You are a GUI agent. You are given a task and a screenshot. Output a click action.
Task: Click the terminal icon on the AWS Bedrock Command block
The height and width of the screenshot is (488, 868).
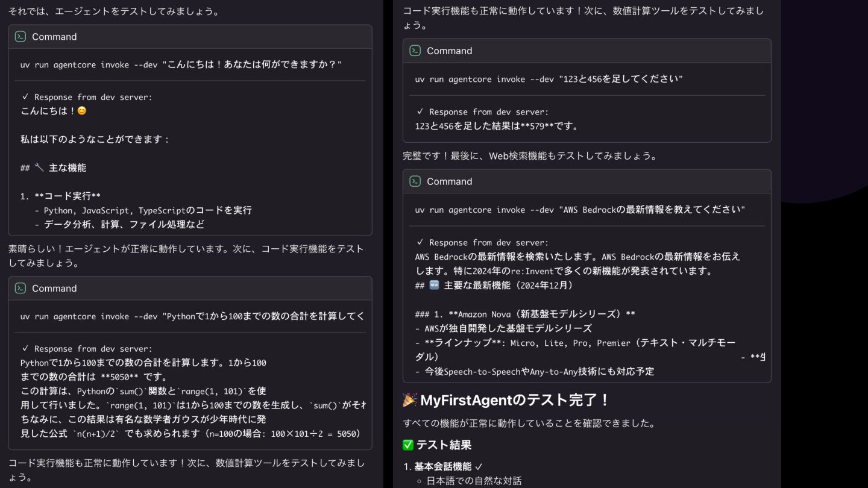[415, 181]
